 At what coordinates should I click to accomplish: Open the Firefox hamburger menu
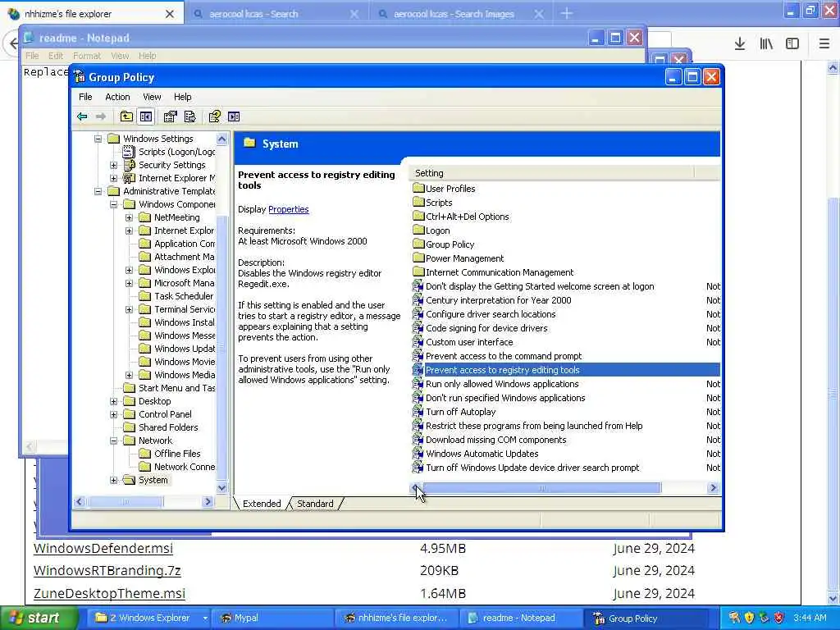click(x=824, y=43)
